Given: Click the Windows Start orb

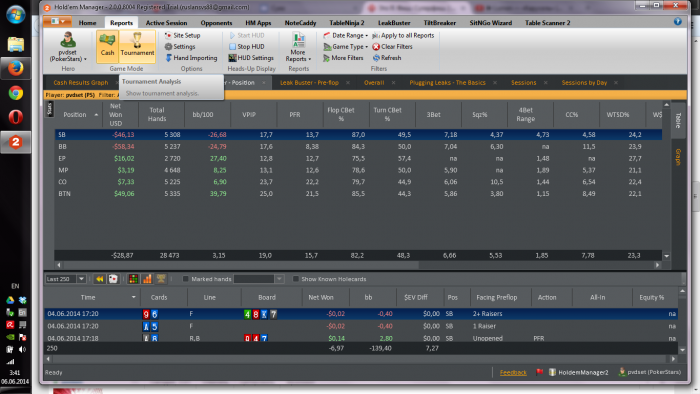Looking at the screenshot, I should [16, 15].
